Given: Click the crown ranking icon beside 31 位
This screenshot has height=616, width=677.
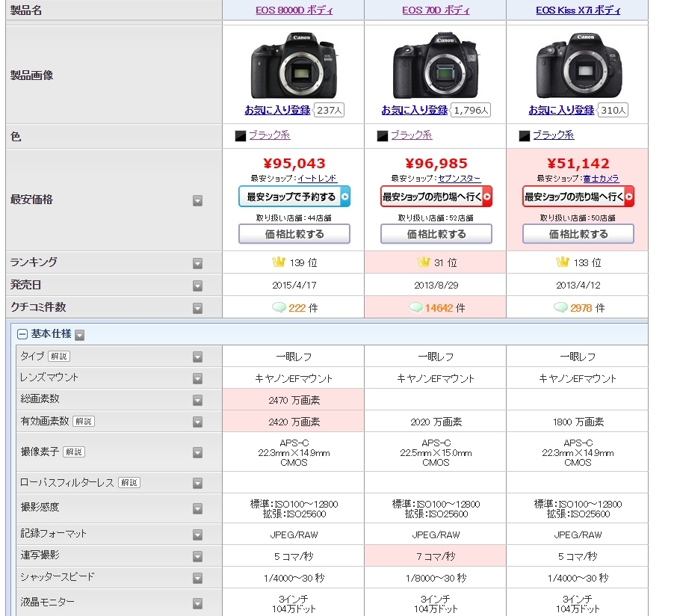Looking at the screenshot, I should 424,262.
